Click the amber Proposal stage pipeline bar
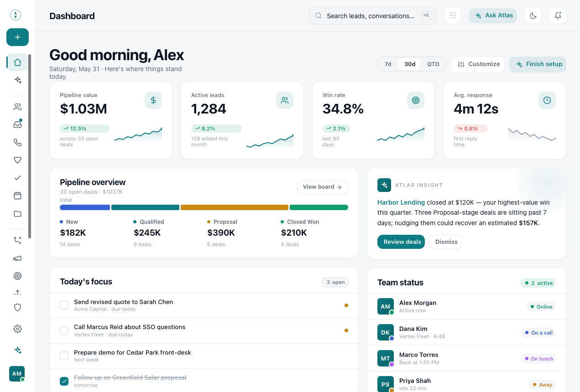 235,207
